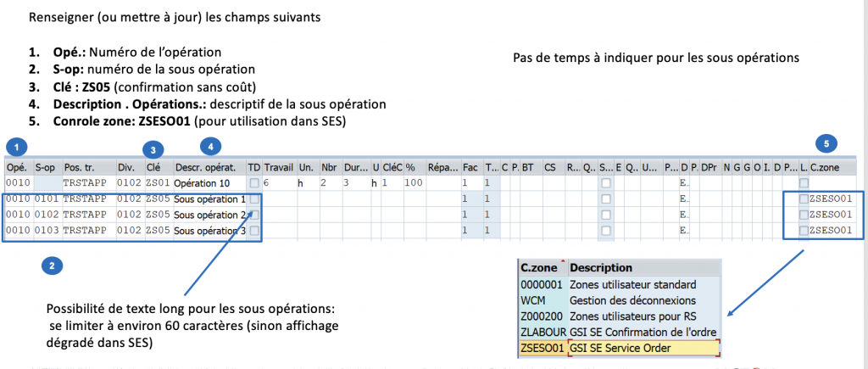Click the Sous opération 2 description cell
Viewport: 868px width, 369px height.
pos(209,215)
